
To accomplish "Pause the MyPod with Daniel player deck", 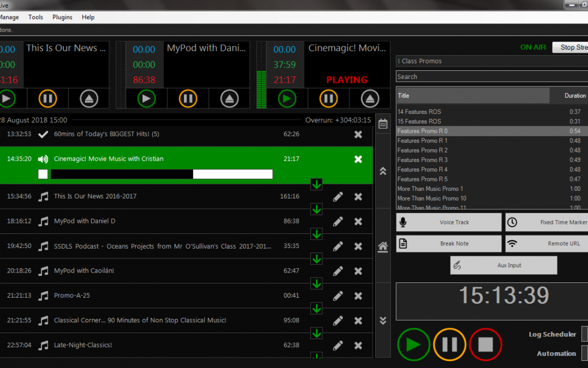I will [x=188, y=99].
